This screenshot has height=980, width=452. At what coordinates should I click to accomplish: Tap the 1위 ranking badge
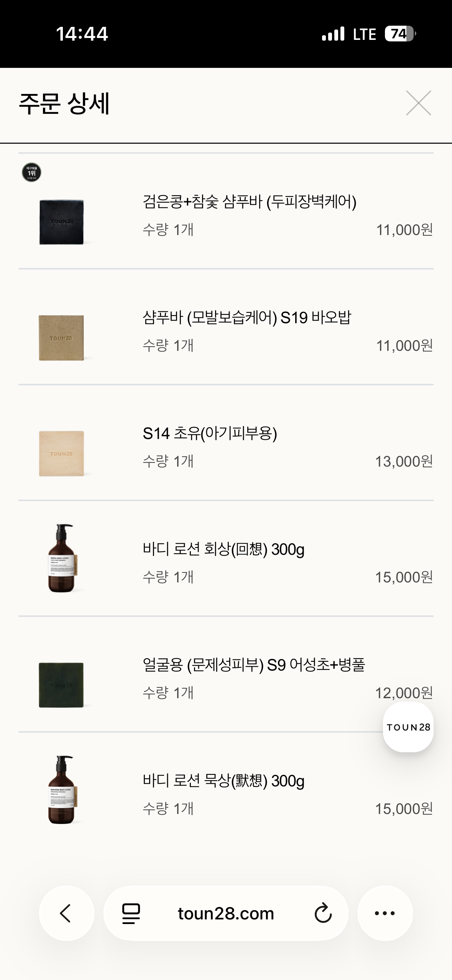pos(31,173)
